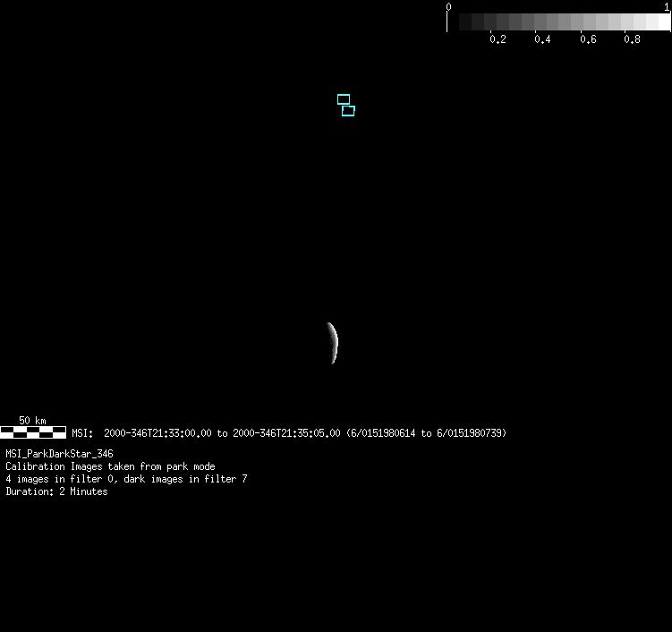Click the start time 2000-346T21:33:00.00

(x=157, y=433)
